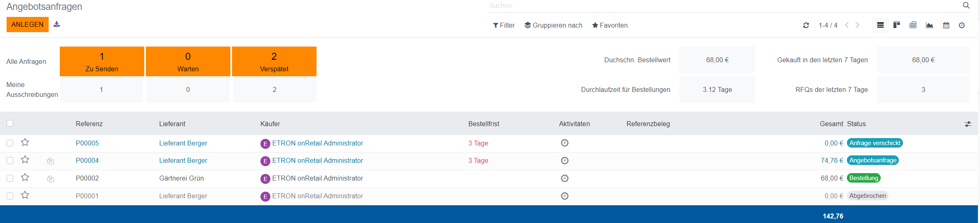Open the Calendar view

946,25
